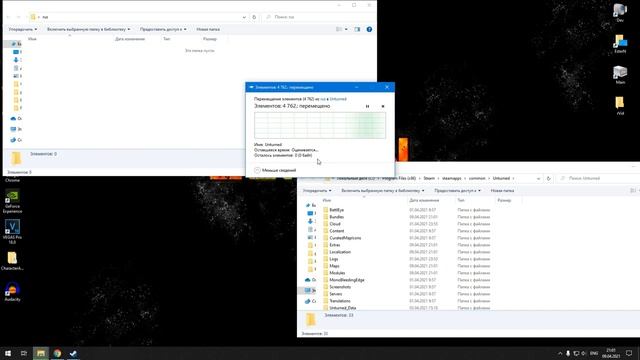Select This PC in Unturned window sidebar

(310, 290)
